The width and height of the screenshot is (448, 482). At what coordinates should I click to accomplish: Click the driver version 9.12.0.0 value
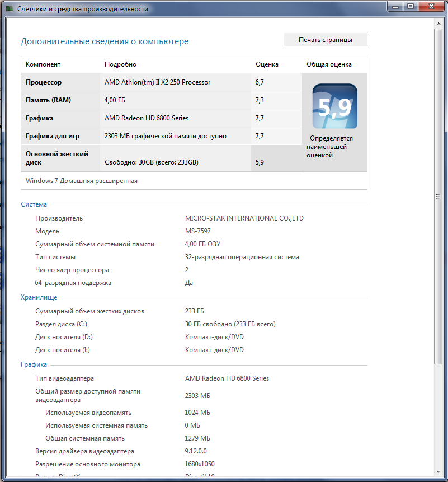point(196,451)
